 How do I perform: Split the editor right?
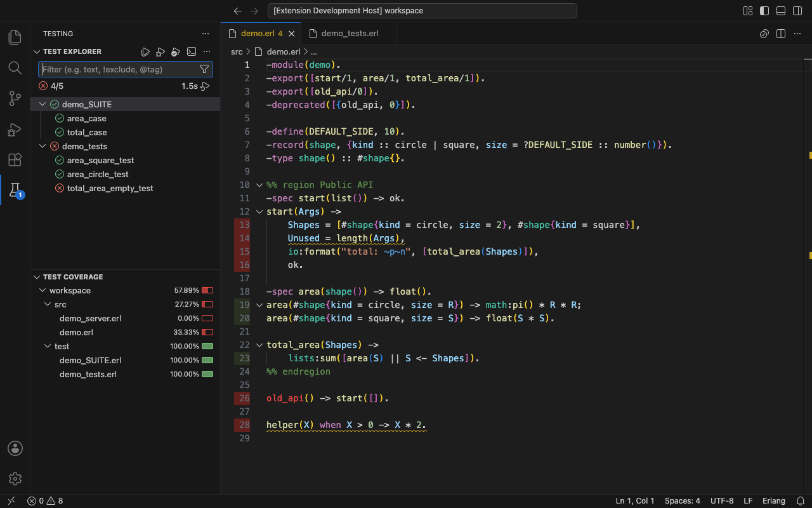tap(781, 34)
